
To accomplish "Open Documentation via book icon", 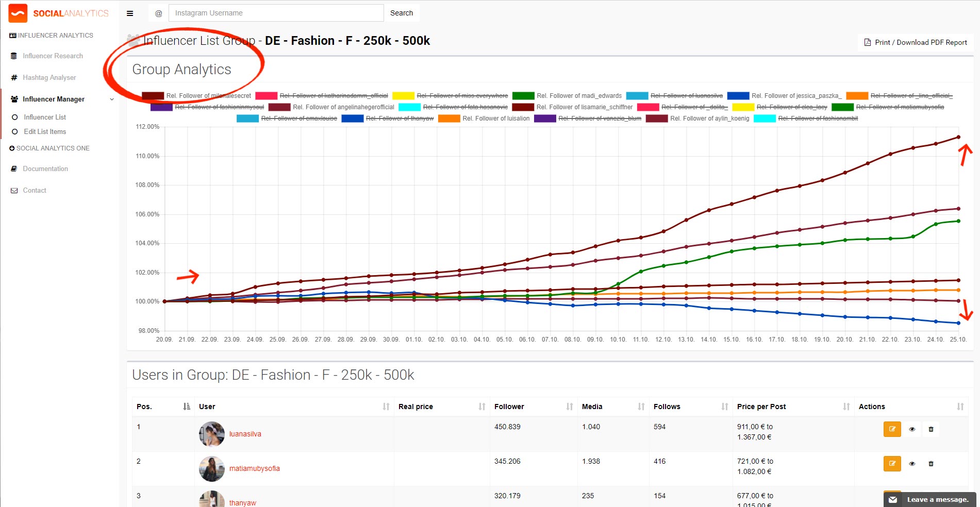I will [x=13, y=168].
